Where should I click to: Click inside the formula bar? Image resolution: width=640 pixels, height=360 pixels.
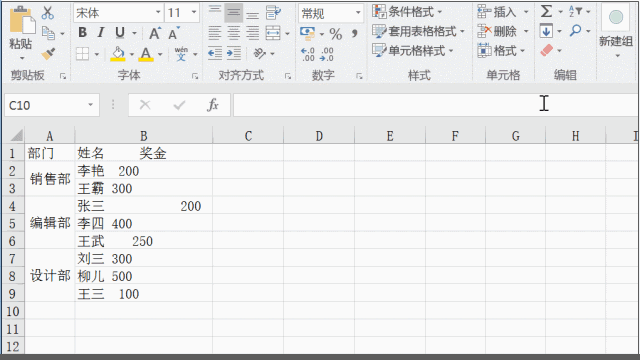pyautogui.click(x=436, y=105)
